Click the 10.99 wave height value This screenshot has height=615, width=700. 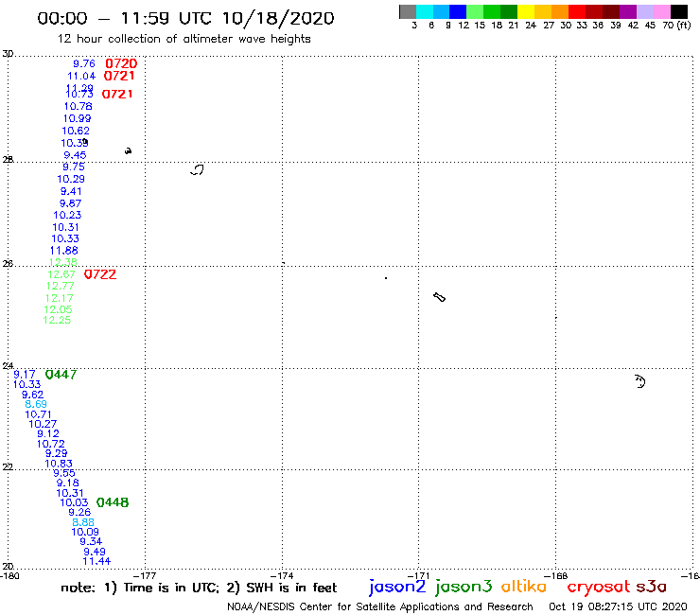[77, 118]
